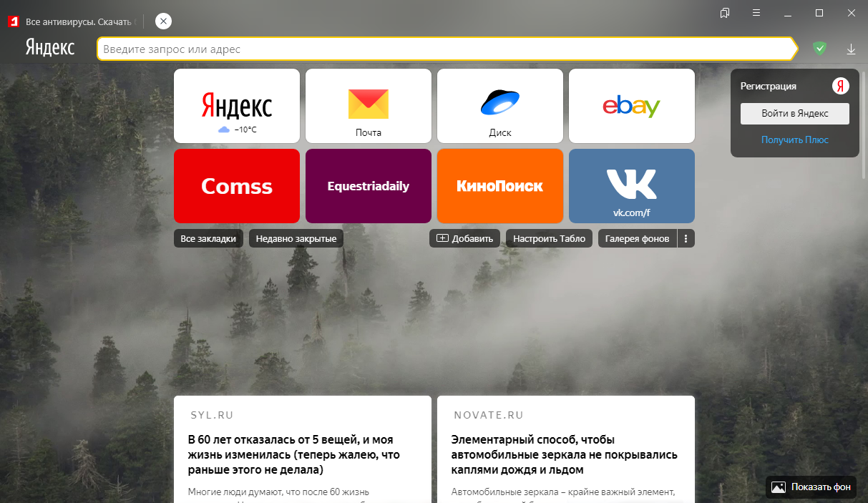
Task: Click the SYL.RU source label
Action: coord(212,415)
